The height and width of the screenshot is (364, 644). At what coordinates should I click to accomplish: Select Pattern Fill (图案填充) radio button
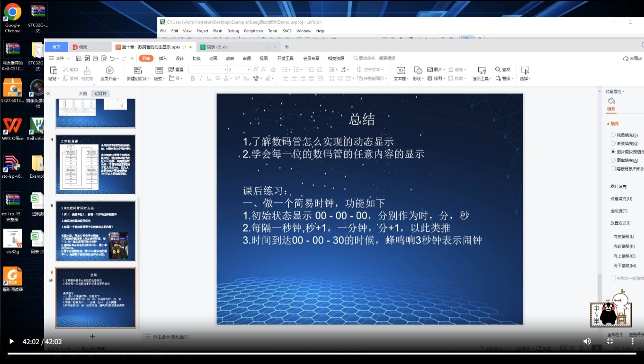[x=614, y=160]
